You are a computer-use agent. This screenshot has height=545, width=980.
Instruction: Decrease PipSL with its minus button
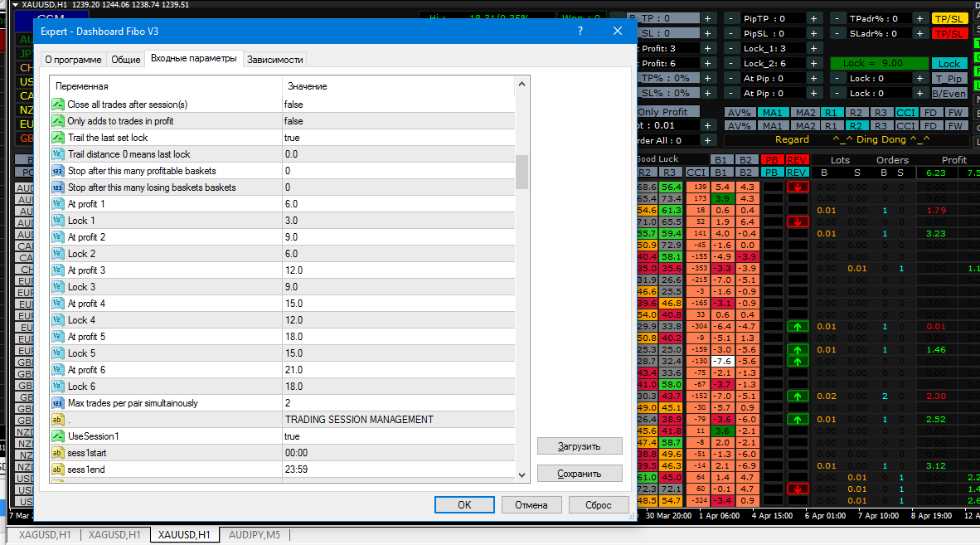pos(730,34)
